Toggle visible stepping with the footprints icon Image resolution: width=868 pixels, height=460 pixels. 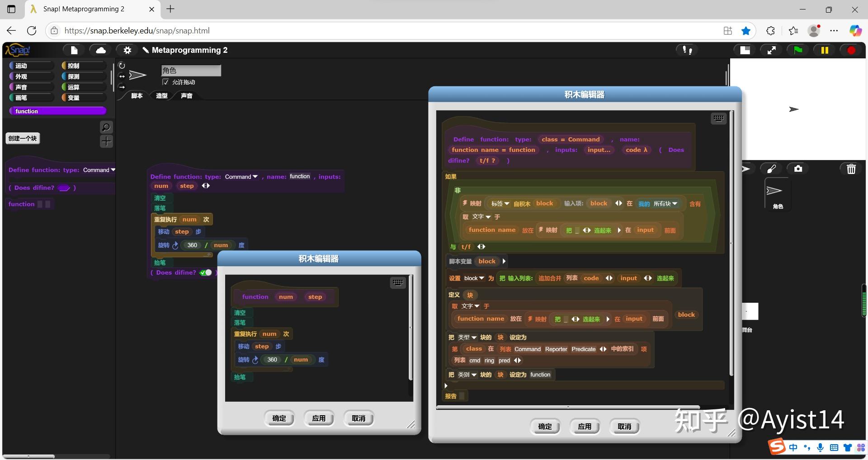[686, 50]
